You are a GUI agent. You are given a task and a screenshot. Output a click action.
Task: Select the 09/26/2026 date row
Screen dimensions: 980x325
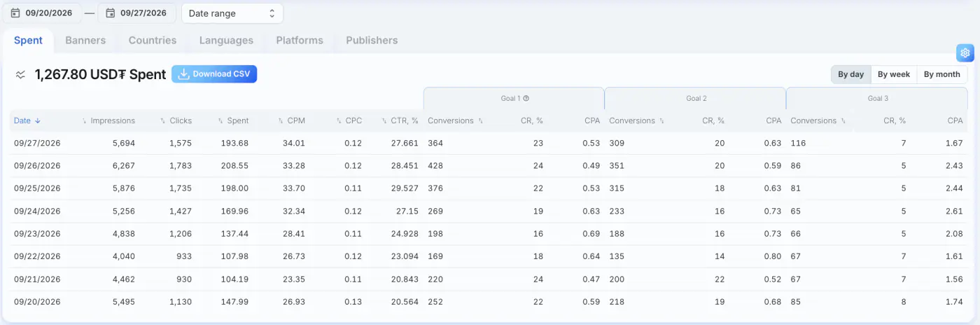pos(489,166)
